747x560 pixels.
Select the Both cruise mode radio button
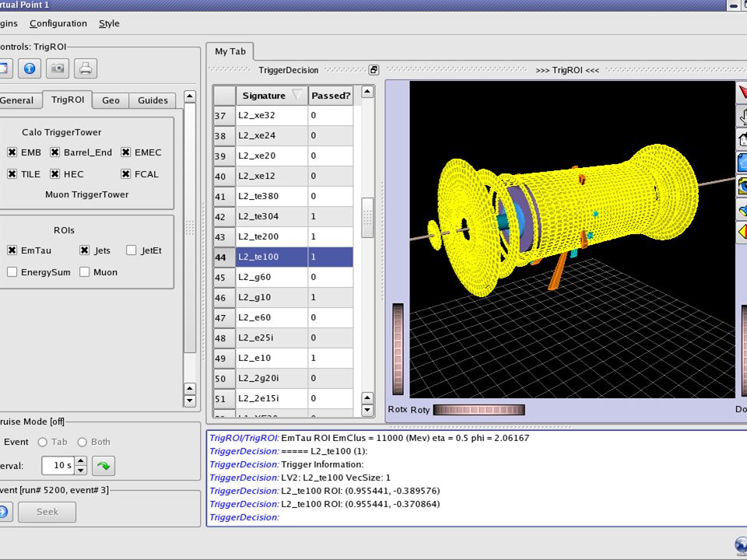82,443
